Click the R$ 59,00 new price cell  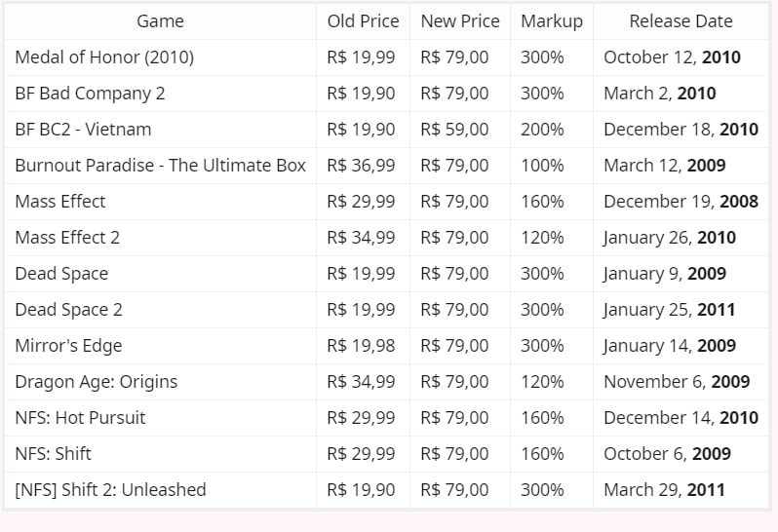454,130
